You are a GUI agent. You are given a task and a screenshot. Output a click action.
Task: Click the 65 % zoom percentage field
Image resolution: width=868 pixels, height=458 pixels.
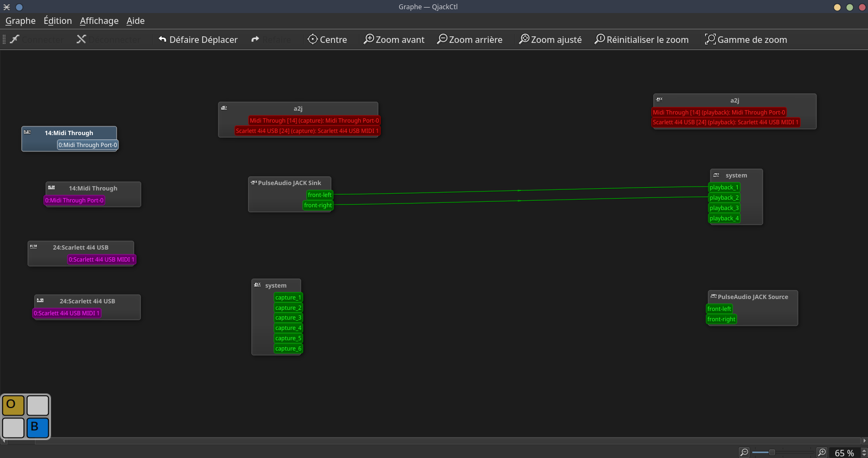point(844,453)
